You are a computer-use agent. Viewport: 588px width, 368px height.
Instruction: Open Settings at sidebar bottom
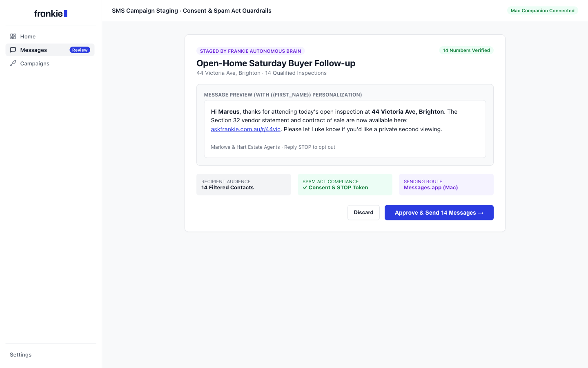pos(21,355)
